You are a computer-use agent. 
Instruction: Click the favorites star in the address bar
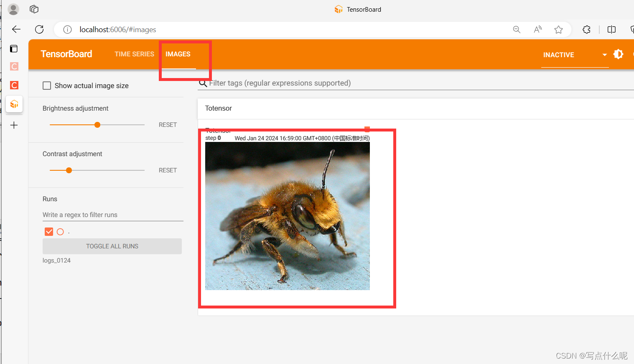tap(559, 29)
